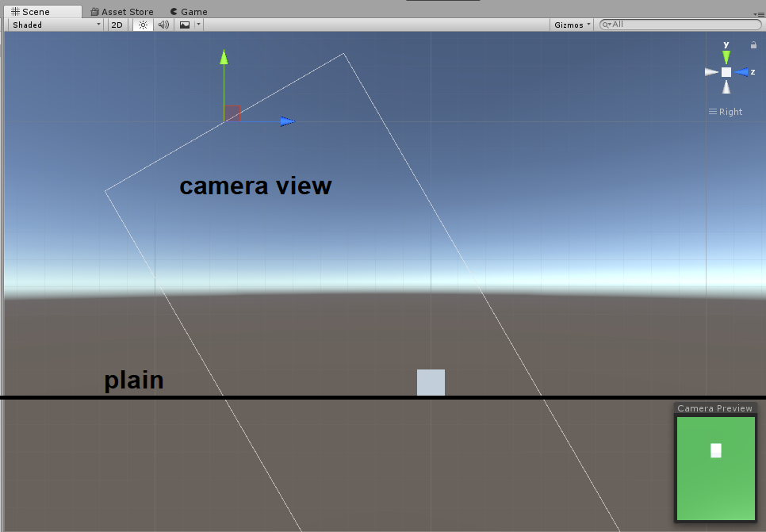The width and height of the screenshot is (766, 532).
Task: Open scene window options menu
Action: click(x=759, y=14)
